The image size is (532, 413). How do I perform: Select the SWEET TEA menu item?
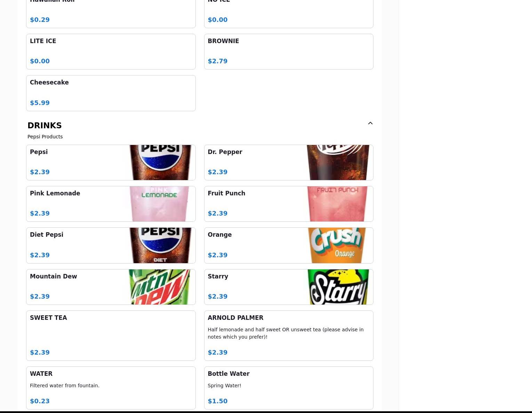pyautogui.click(x=111, y=335)
